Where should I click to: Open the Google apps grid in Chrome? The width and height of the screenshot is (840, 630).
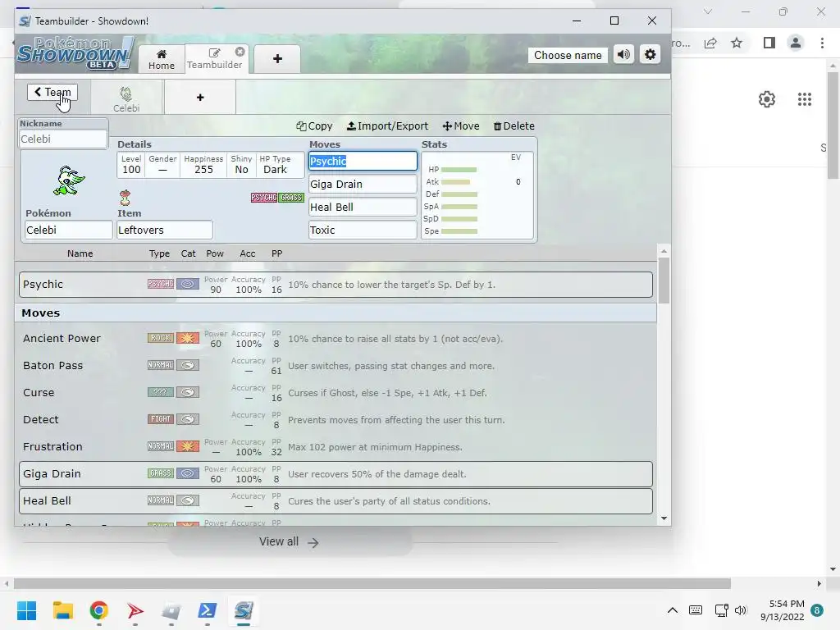point(804,99)
